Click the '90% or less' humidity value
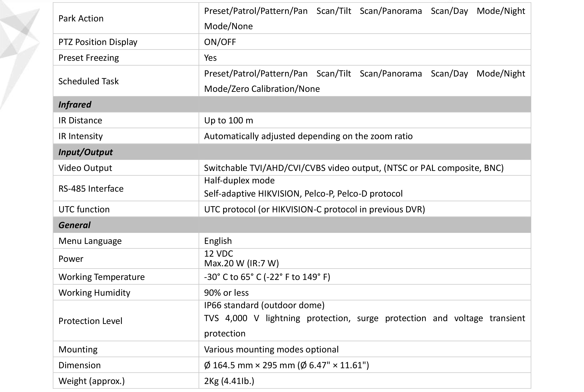The height and width of the screenshot is (392, 584). [x=226, y=293]
